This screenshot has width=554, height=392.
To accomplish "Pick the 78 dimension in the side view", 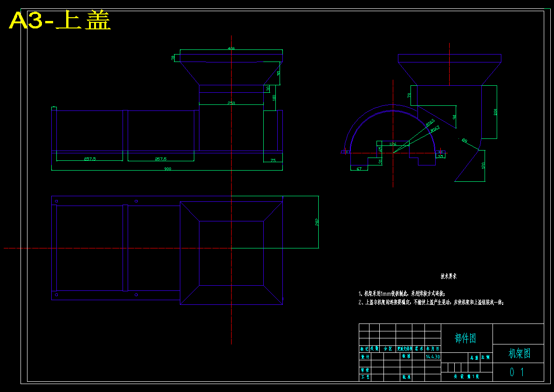I will coord(409,96).
